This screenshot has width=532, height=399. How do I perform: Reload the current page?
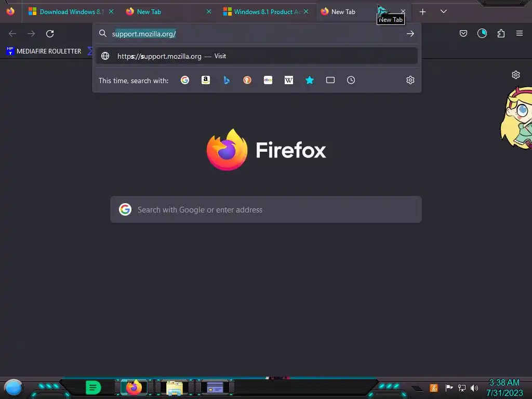coord(50,34)
